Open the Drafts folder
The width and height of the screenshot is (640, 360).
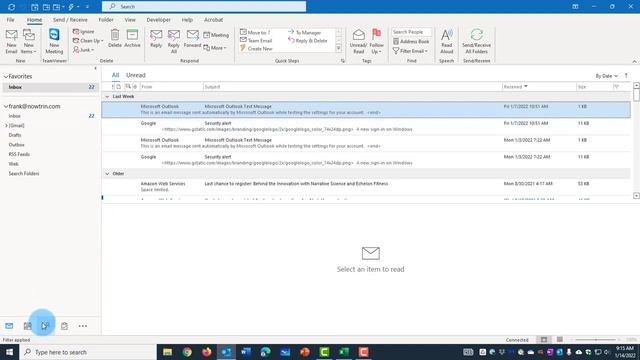15,135
